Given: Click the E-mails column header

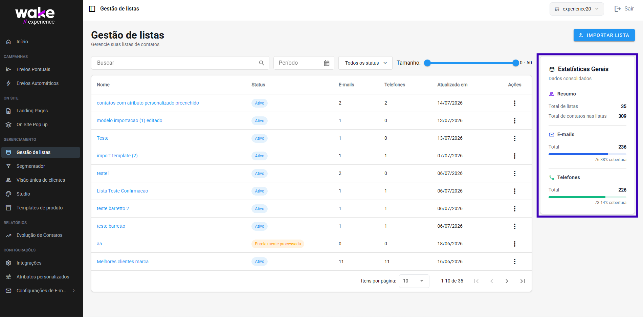Looking at the screenshot, I should pyautogui.click(x=346, y=85).
